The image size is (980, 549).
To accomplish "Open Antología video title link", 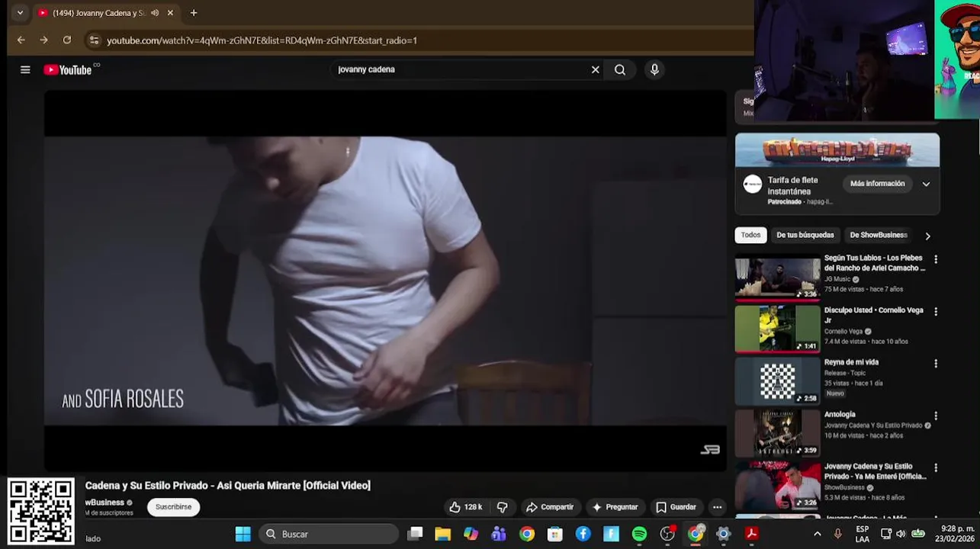I will tap(840, 415).
